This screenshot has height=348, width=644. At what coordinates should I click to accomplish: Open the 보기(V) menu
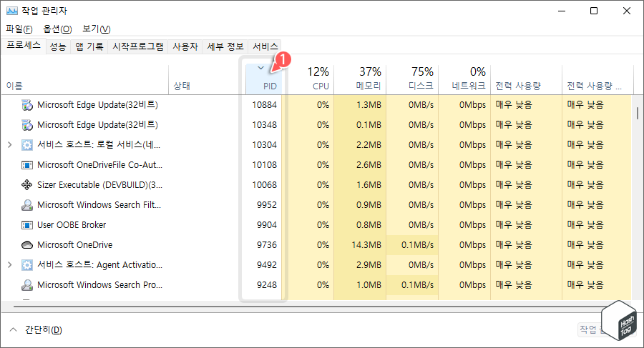pyautogui.click(x=96, y=29)
